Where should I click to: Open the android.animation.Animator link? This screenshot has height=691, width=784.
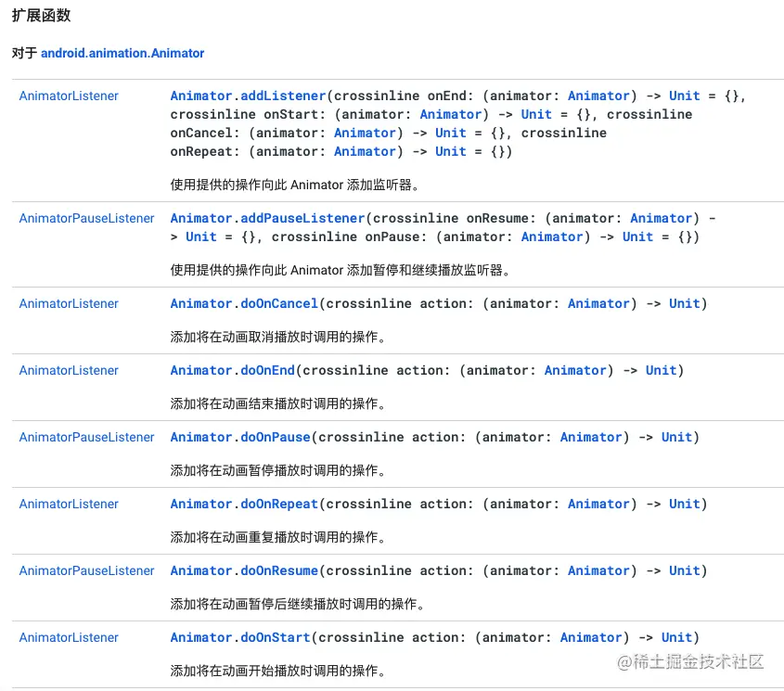[122, 53]
